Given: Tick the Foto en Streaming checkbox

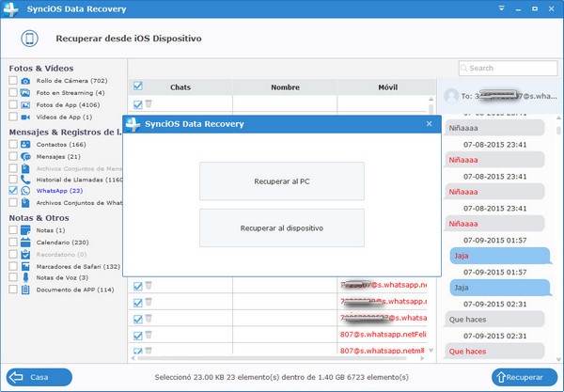Looking at the screenshot, I should pyautogui.click(x=13, y=92).
